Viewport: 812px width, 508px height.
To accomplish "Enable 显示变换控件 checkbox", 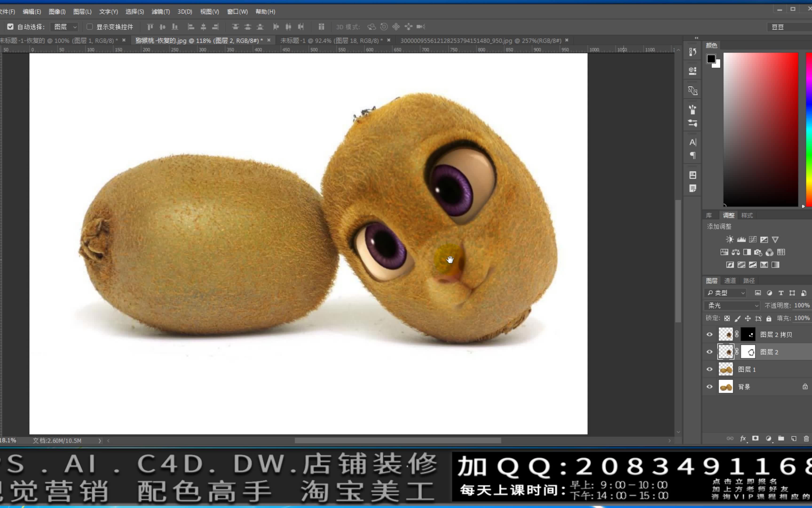I will coord(90,27).
